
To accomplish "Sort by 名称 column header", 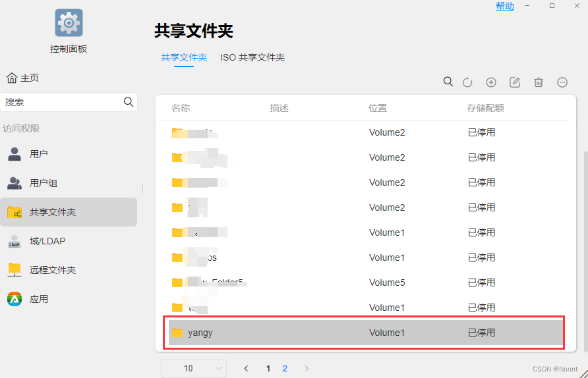I will coord(181,108).
